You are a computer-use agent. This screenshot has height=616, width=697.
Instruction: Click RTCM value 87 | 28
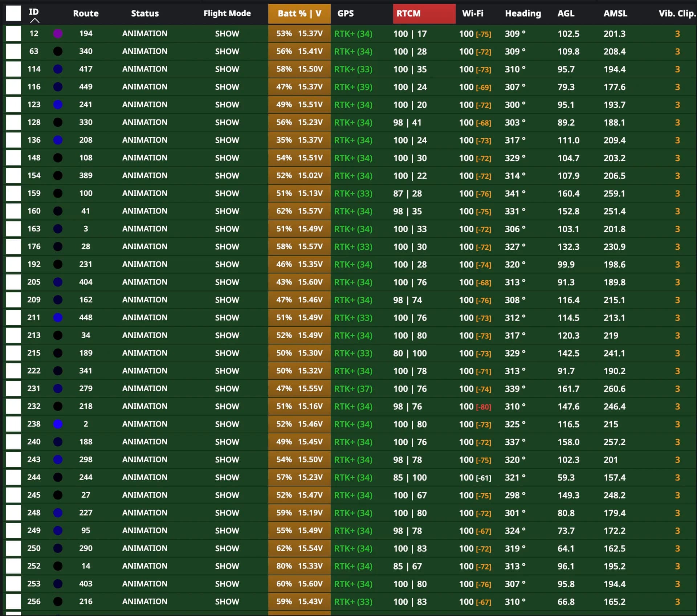tap(407, 193)
